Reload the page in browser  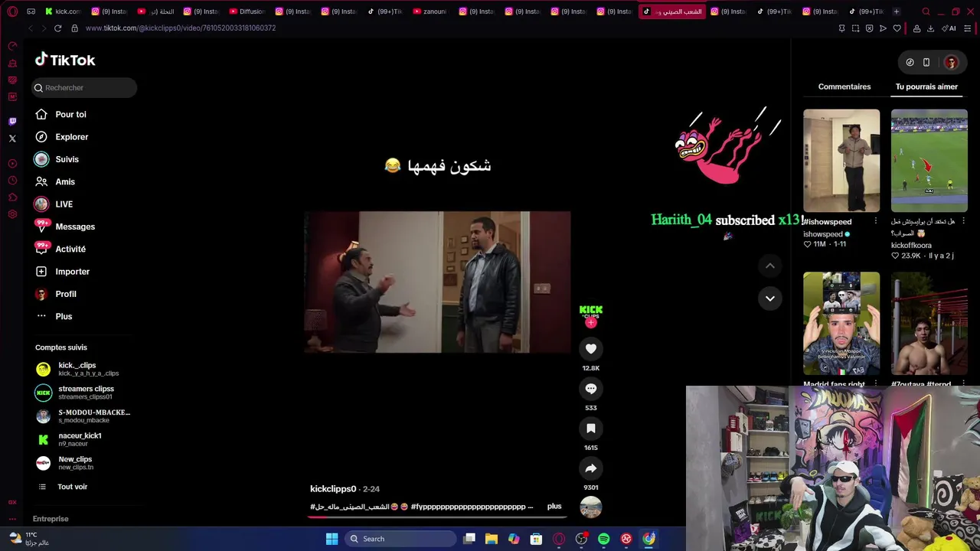point(57,28)
